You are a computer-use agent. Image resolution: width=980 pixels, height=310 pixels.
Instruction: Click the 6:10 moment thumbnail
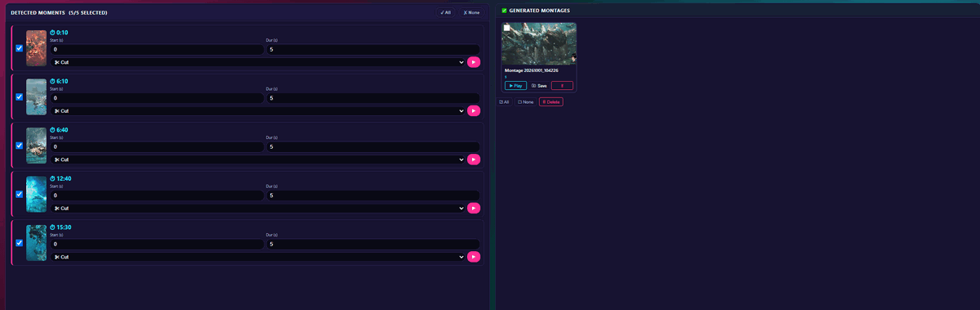36,97
